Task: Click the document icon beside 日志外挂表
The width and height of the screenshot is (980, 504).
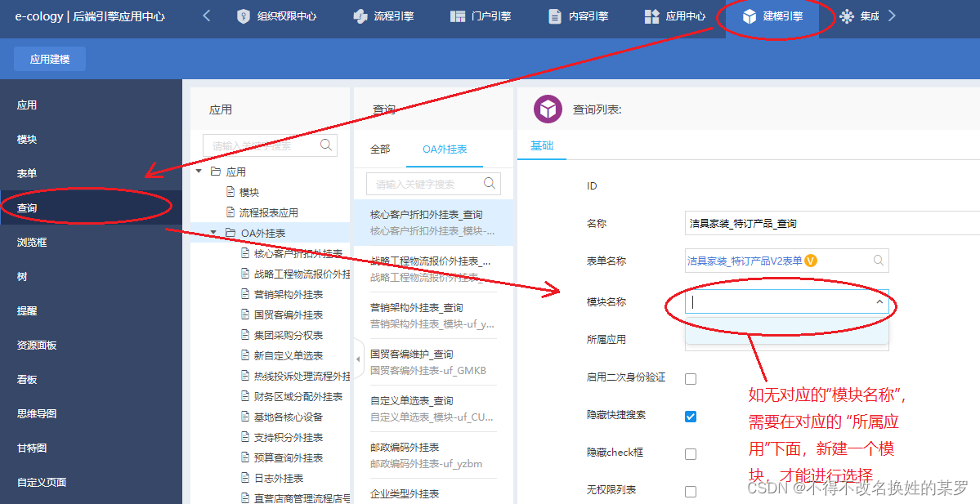Action: click(246, 478)
